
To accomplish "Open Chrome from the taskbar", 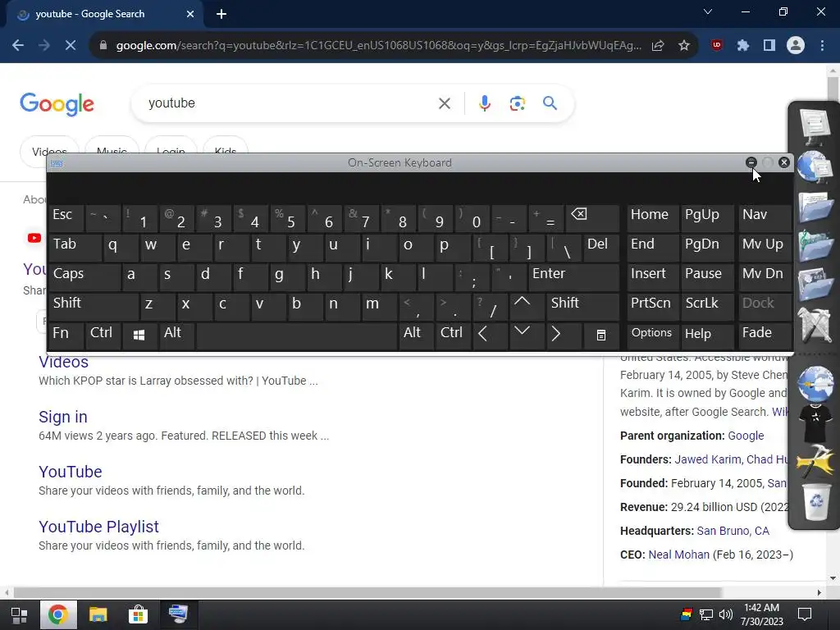I will (x=58, y=615).
